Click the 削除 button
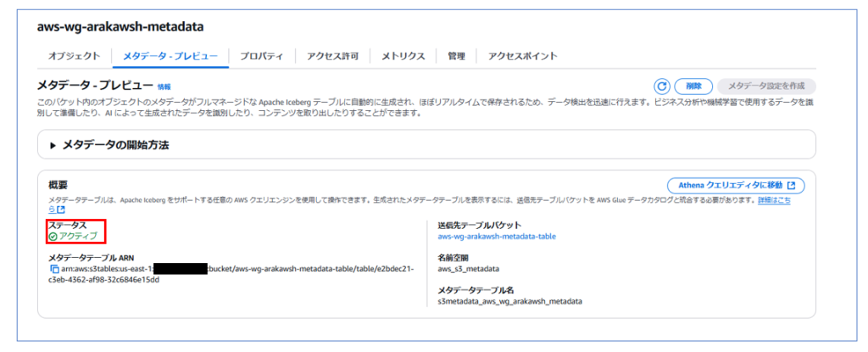Screen dimensions: 868x352 (693, 87)
